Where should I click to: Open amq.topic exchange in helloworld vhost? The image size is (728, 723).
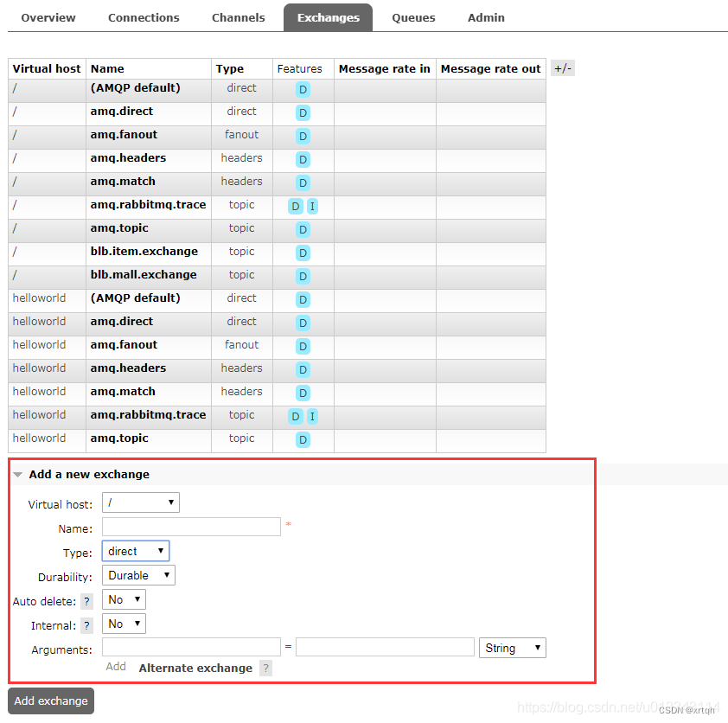coord(119,438)
